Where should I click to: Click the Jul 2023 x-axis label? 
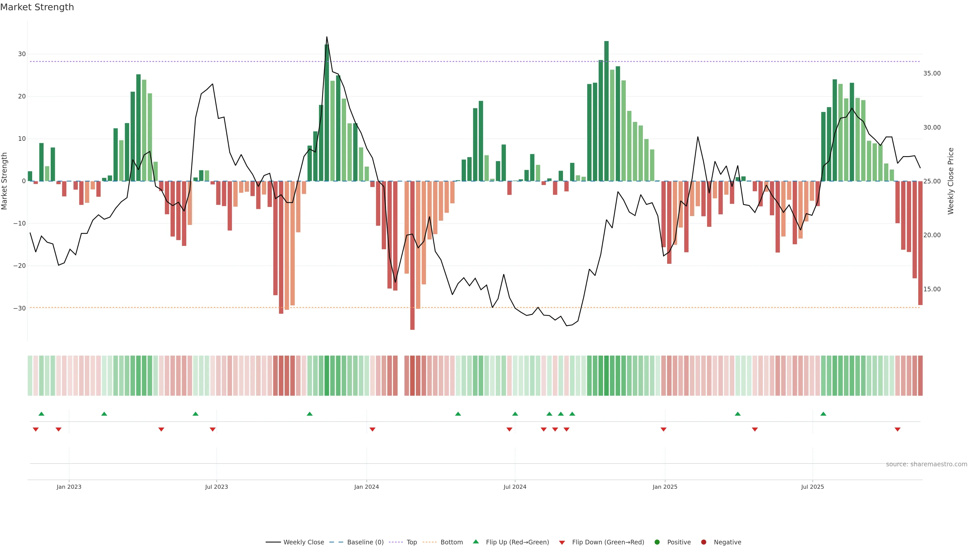tap(216, 487)
